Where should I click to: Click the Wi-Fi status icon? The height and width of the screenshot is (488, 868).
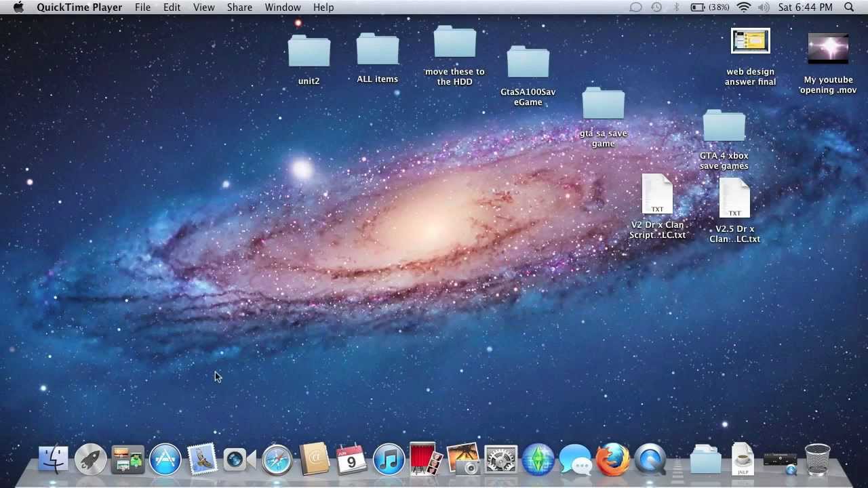click(x=743, y=7)
